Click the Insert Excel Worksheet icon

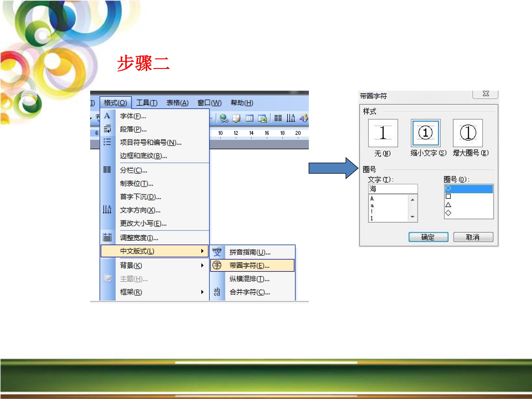[x=262, y=118]
